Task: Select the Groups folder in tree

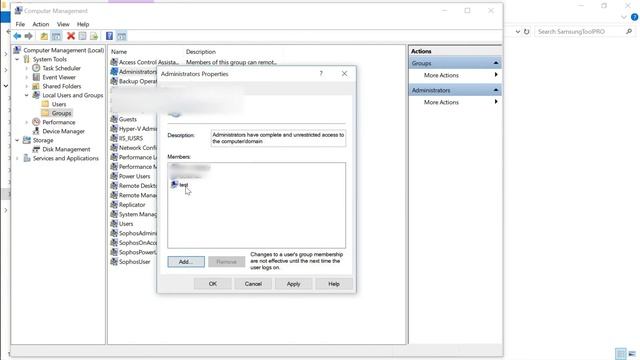Action: [x=62, y=113]
